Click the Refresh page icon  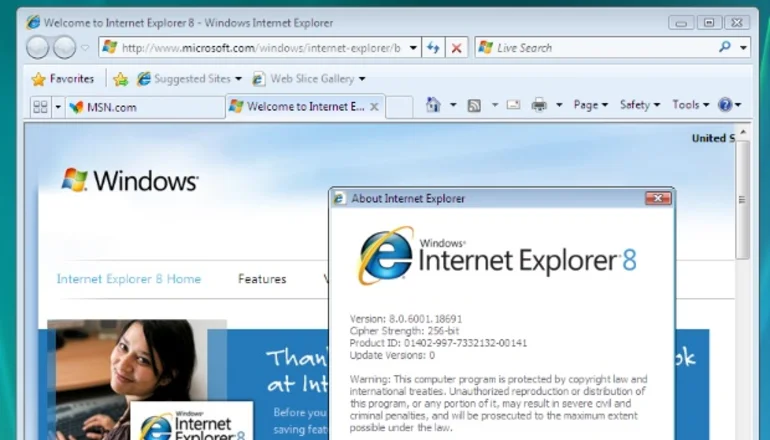click(x=433, y=48)
